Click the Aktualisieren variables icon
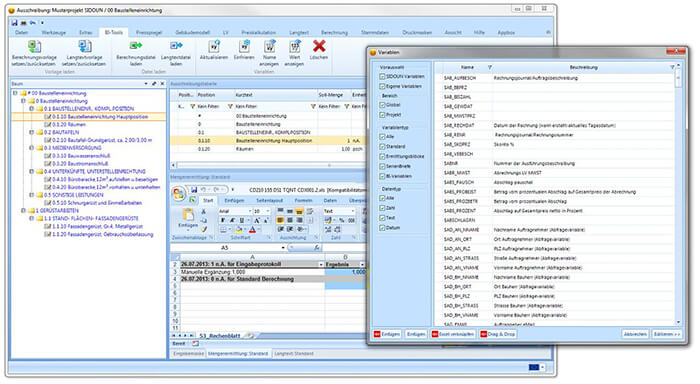This screenshot has height=384, width=700. coord(214,46)
